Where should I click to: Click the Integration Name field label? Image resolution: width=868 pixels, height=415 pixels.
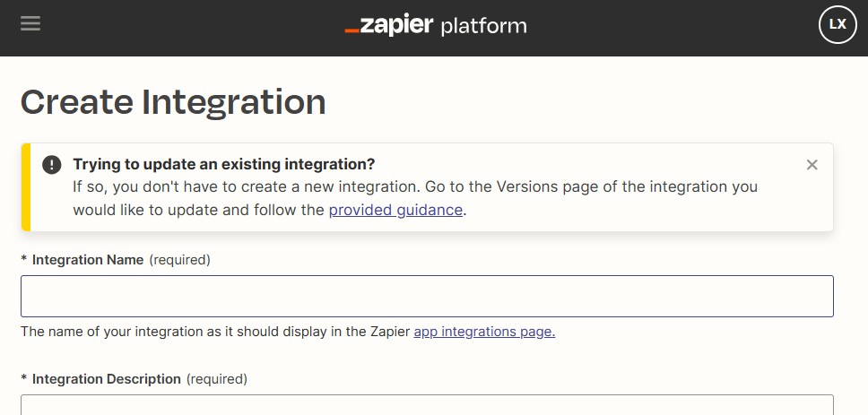(x=88, y=260)
